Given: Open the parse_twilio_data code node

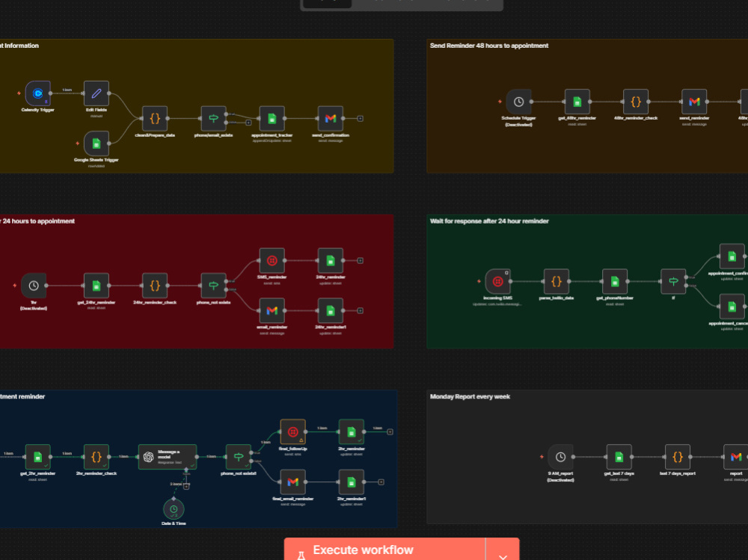Looking at the screenshot, I should pos(557,281).
